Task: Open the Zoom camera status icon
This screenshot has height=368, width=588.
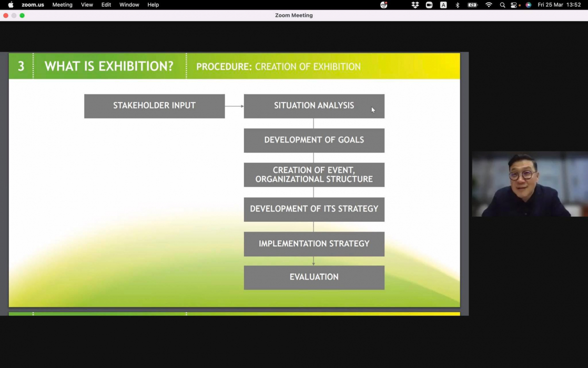Action: point(429,5)
